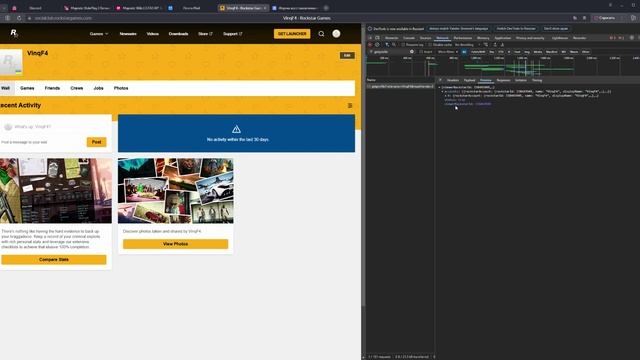This screenshot has height=360, width=640.
Task: Open the network search magnifier in DevTools
Action: coord(394,44)
